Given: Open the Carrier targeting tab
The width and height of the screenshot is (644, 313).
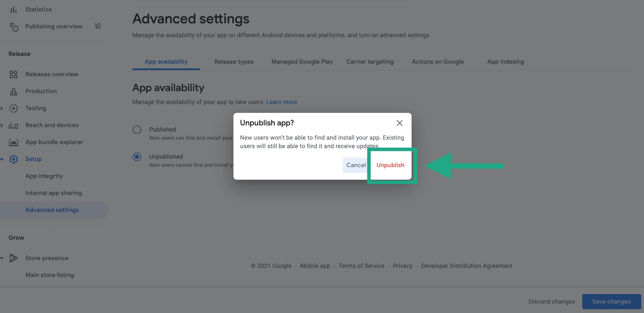Looking at the screenshot, I should pos(370,62).
